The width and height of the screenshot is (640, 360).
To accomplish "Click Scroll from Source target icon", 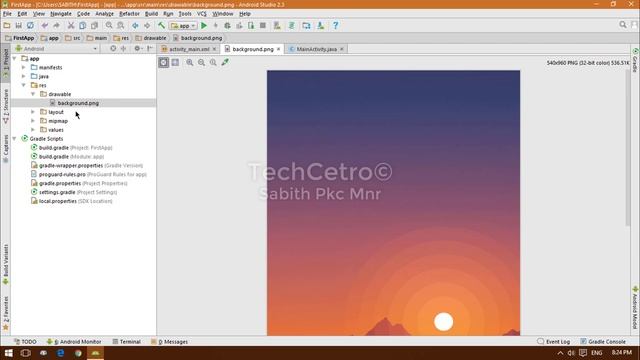I will [x=113, y=49].
